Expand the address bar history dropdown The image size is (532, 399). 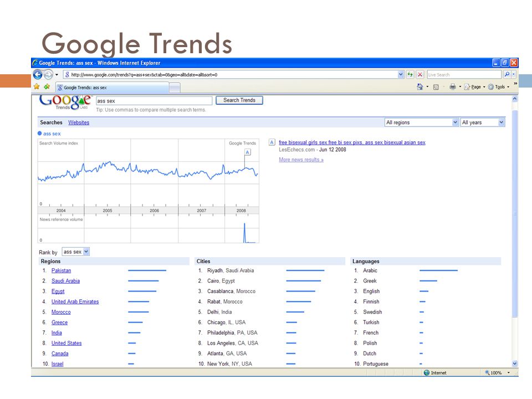coord(401,75)
